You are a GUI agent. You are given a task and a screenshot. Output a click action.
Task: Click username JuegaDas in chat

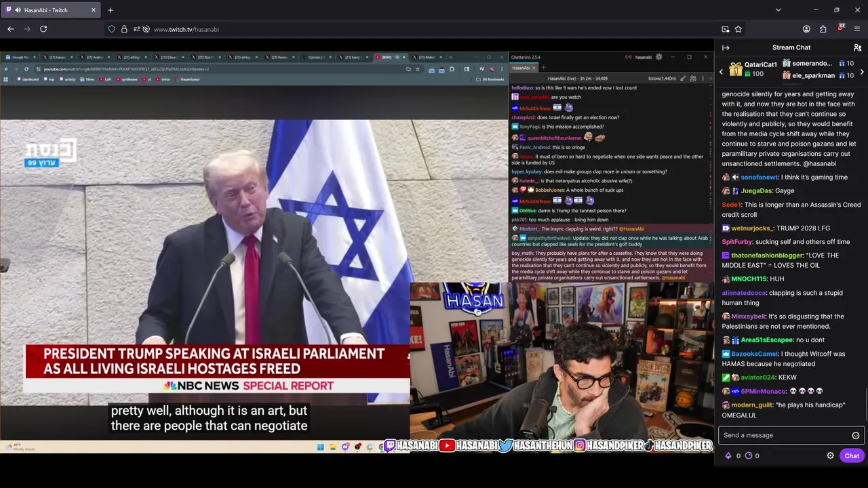click(x=756, y=191)
